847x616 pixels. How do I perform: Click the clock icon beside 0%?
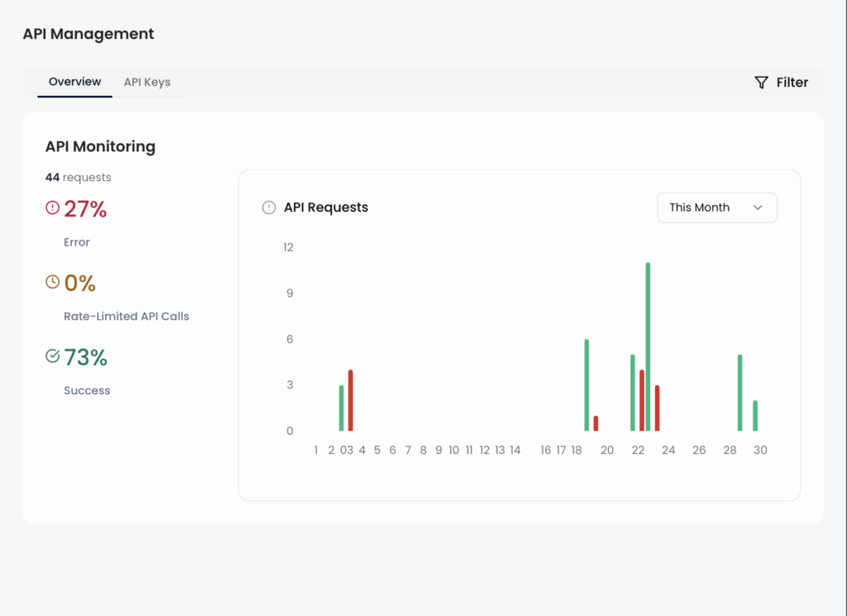pyautogui.click(x=52, y=283)
